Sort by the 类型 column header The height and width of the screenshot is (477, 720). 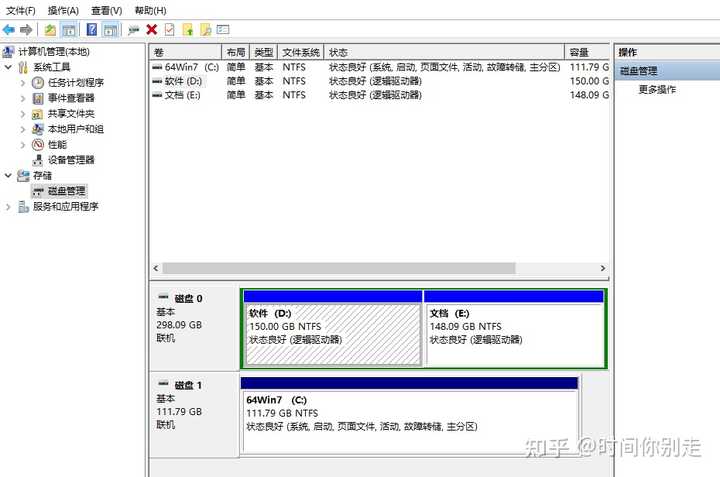click(264, 52)
